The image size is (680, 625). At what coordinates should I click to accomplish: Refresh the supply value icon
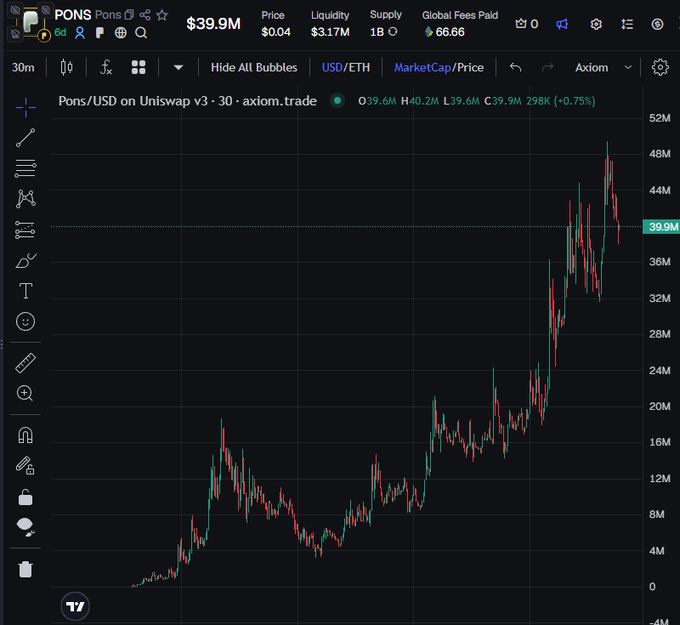click(392, 32)
